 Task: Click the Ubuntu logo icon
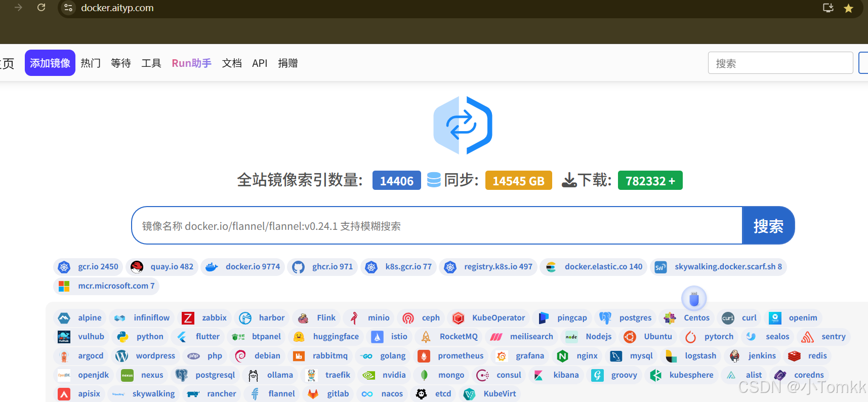(630, 337)
